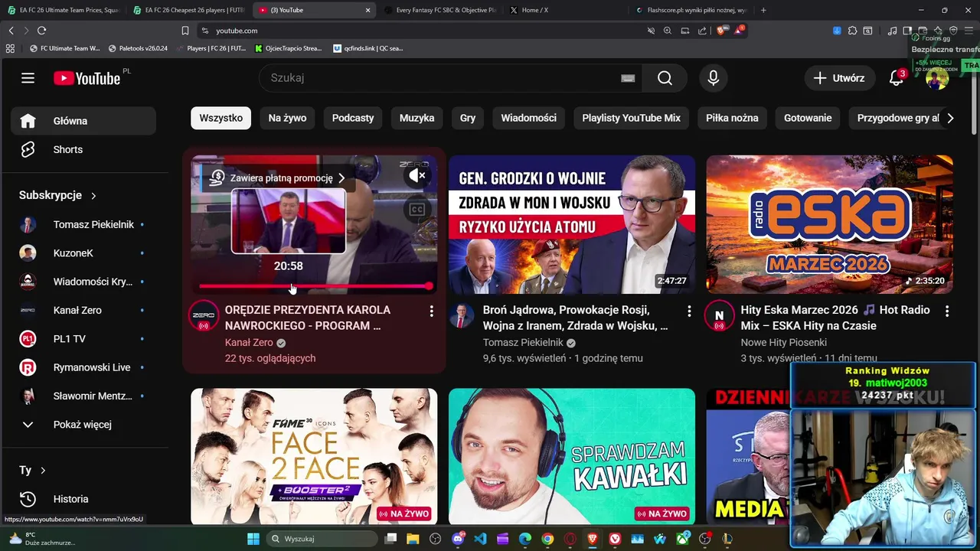
Task: Open Rymanowski Live subscription channel
Action: click(83, 368)
